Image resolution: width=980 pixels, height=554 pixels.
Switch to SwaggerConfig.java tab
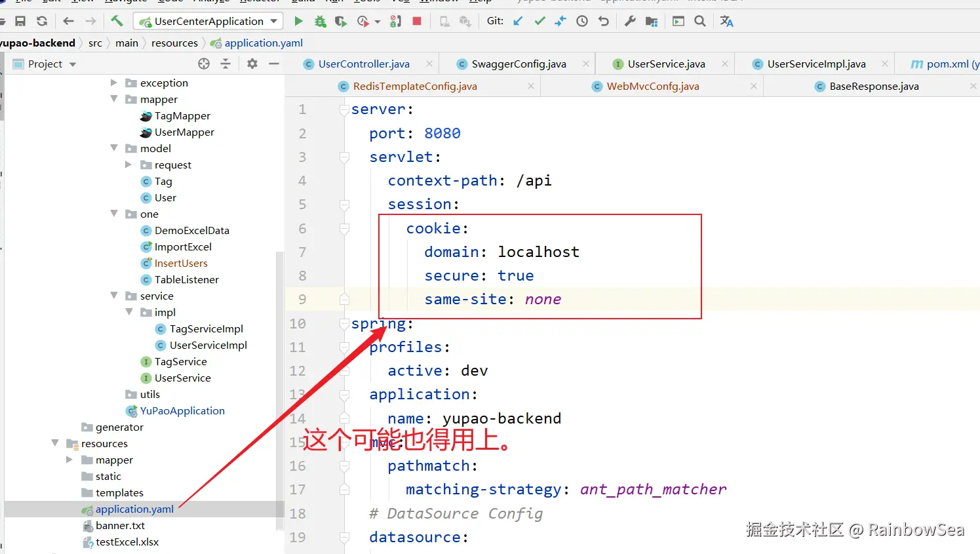[519, 64]
